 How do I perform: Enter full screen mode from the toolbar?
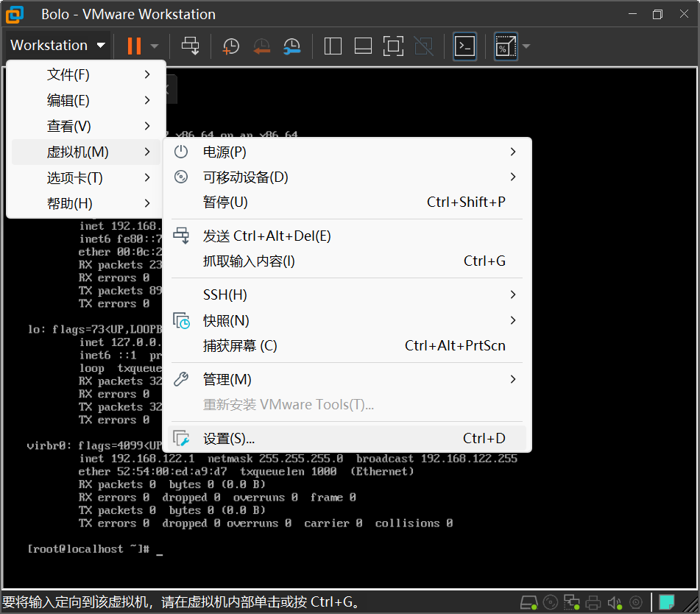tap(393, 46)
